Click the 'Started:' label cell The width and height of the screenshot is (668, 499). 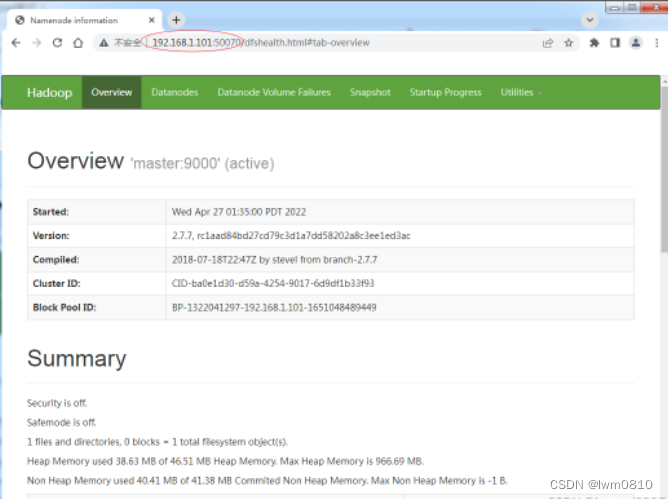tap(97, 212)
